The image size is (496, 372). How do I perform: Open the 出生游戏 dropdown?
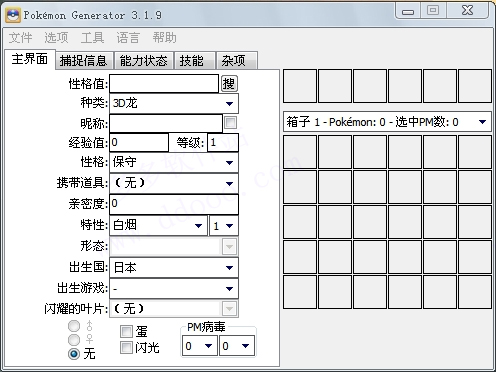click(x=174, y=288)
